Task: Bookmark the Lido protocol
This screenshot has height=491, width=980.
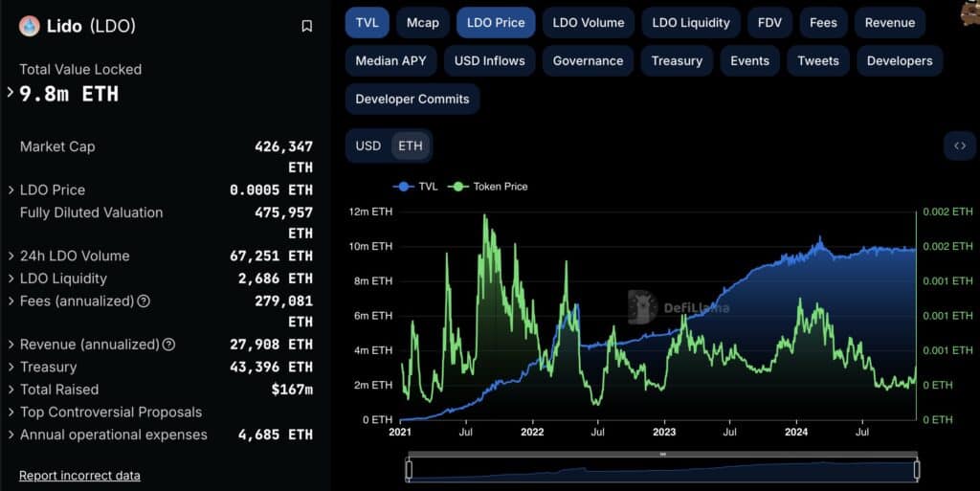Action: click(307, 26)
